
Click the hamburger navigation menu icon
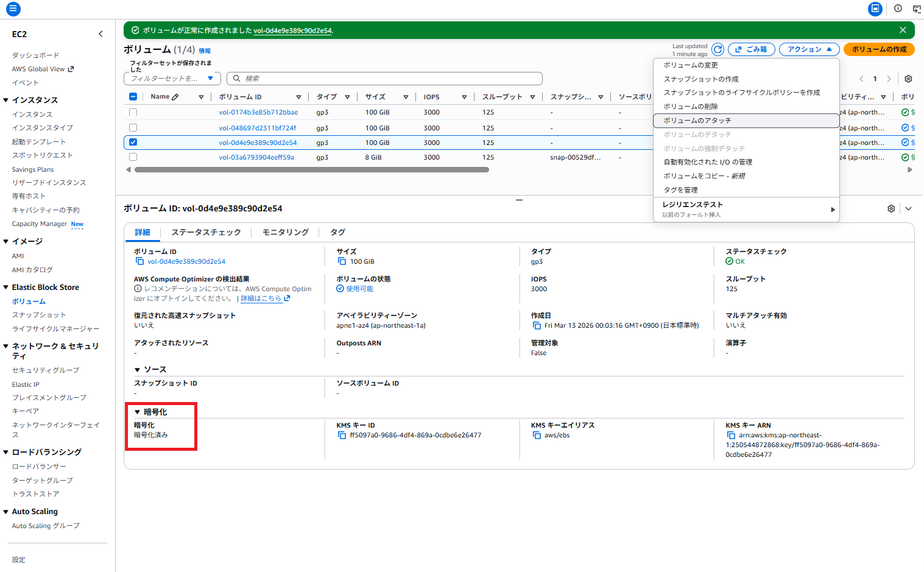tap(13, 9)
